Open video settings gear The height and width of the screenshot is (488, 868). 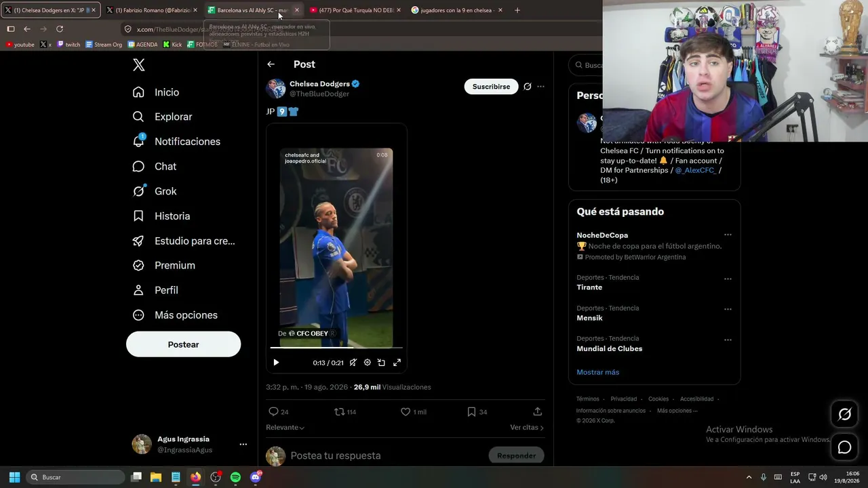point(368,363)
